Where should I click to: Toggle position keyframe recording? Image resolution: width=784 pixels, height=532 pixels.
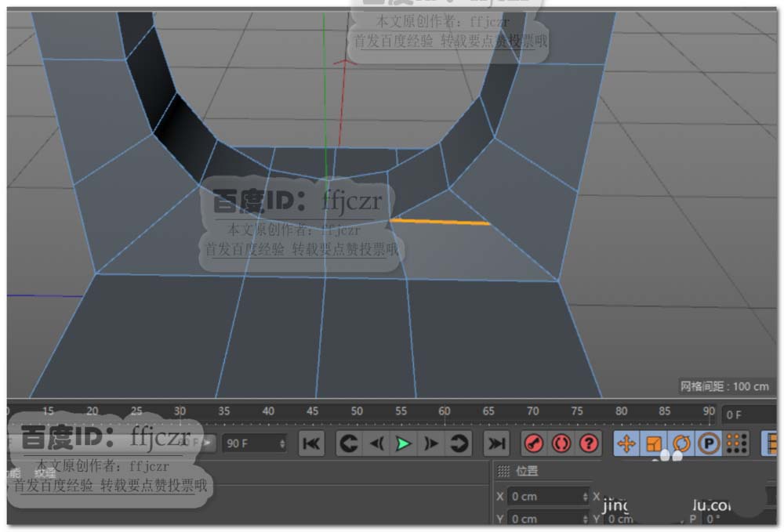[626, 443]
